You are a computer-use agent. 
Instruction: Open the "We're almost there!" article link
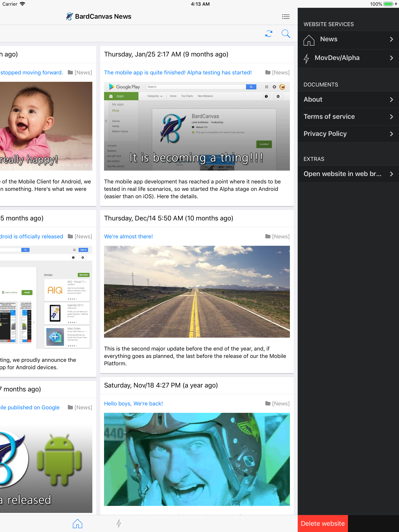128,236
